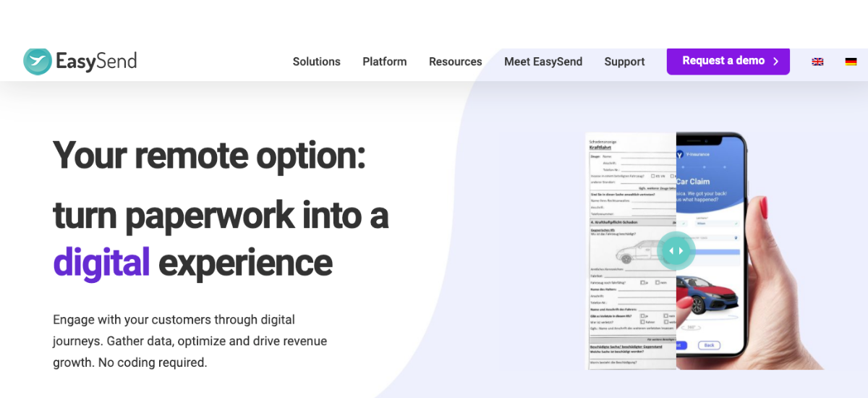868x398 pixels.
Task: Open the Resources menu
Action: point(455,62)
